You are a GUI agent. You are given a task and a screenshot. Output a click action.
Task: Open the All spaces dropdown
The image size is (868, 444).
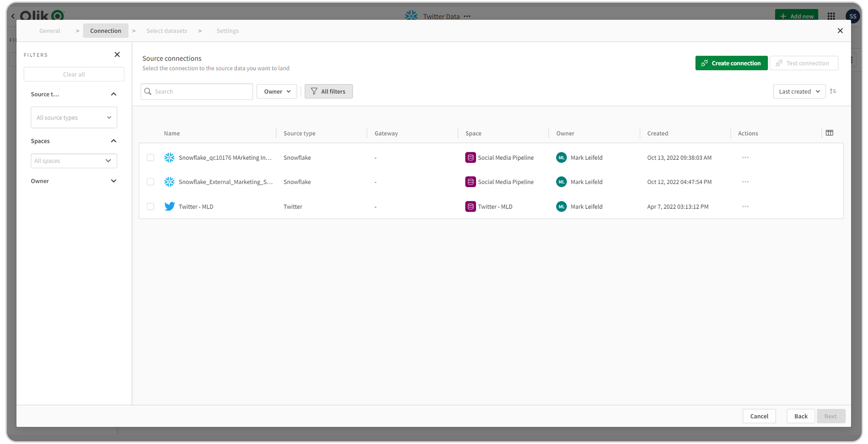pos(74,161)
